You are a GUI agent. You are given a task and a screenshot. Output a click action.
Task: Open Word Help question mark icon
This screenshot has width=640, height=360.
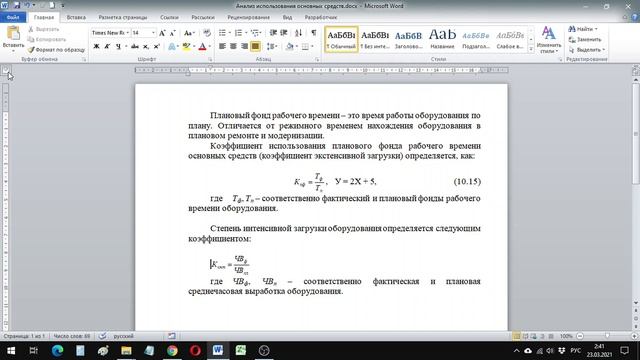pyautogui.click(x=635, y=18)
